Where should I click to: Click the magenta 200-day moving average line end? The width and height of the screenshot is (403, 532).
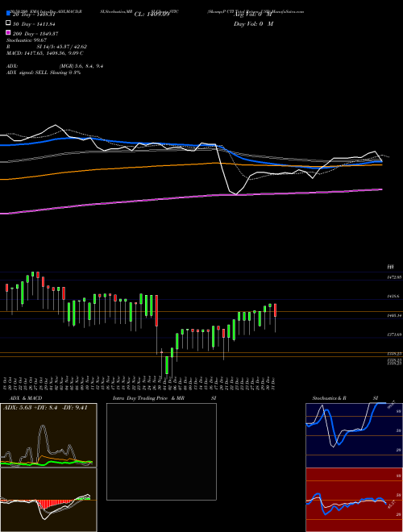point(381,189)
